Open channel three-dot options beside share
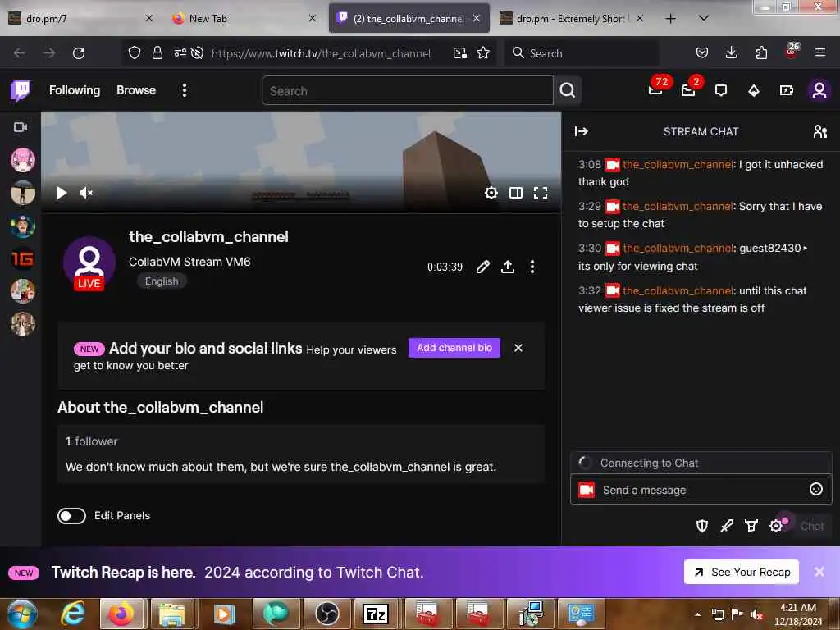The image size is (840, 630). coord(532,267)
